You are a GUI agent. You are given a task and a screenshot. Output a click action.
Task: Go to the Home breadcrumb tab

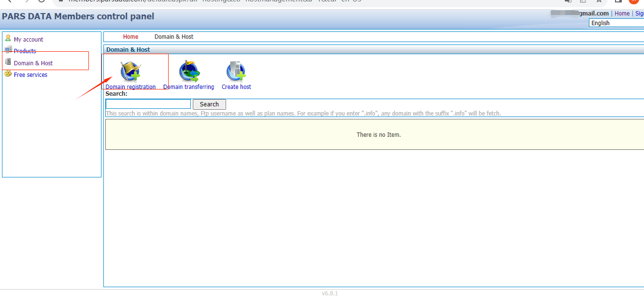tap(130, 37)
